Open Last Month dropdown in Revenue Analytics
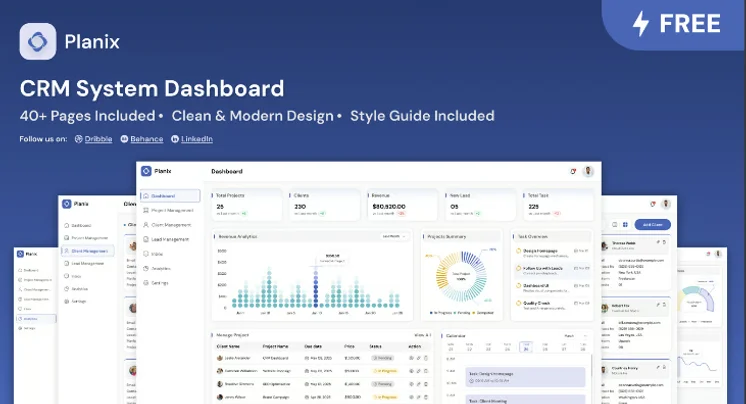Screen dimensions: 746x404 [x=394, y=236]
